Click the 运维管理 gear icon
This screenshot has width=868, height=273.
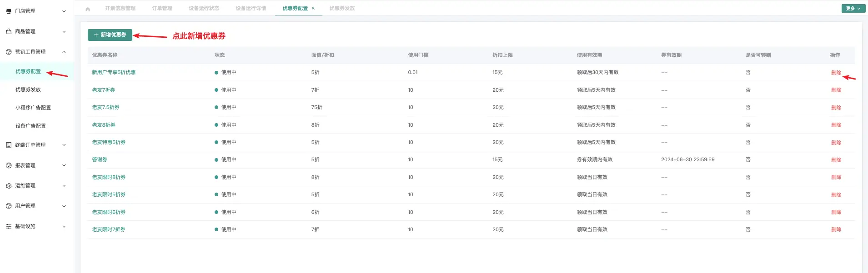(9, 185)
